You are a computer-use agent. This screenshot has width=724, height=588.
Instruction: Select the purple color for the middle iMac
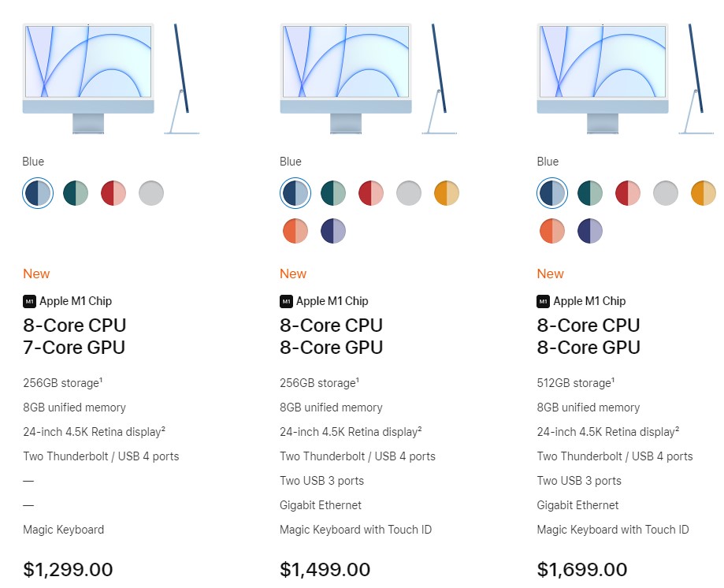[332, 230]
